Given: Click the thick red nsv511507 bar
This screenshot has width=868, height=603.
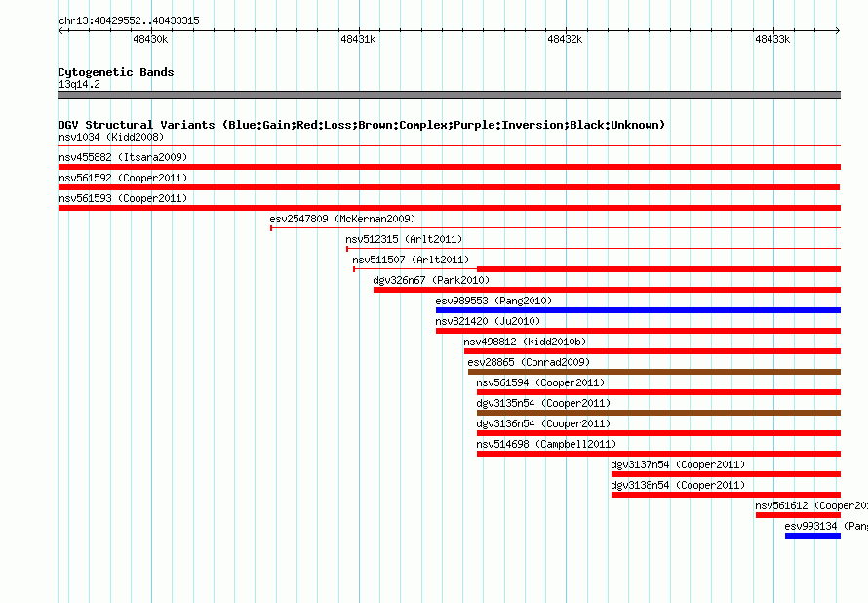Looking at the screenshot, I should point(658,269).
